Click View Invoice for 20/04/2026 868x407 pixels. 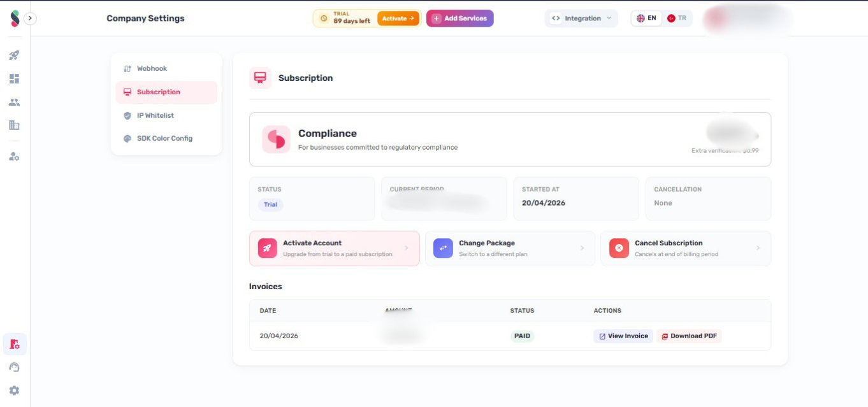point(623,336)
